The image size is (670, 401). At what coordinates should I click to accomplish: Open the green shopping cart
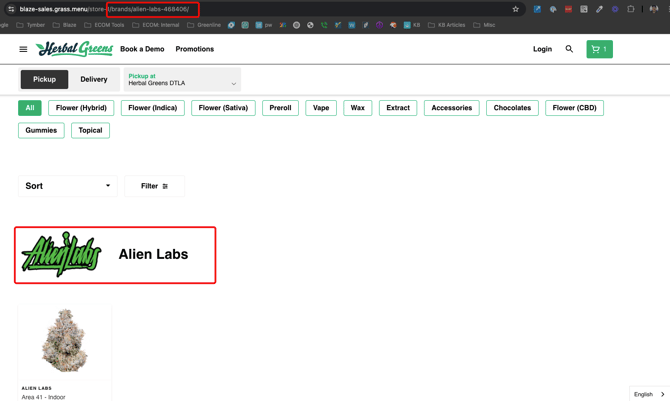coord(599,49)
